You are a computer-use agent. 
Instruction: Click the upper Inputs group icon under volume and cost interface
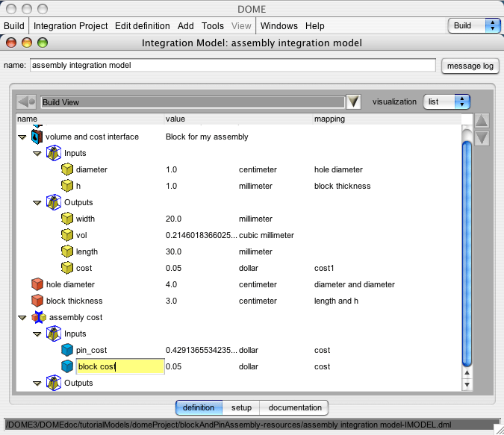(x=53, y=153)
